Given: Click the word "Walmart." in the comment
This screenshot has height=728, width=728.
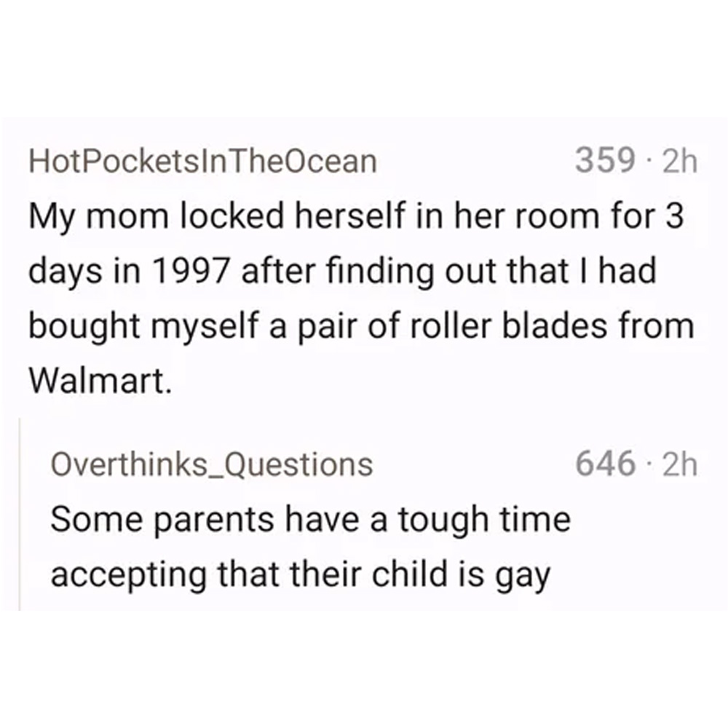Looking at the screenshot, I should (100, 381).
